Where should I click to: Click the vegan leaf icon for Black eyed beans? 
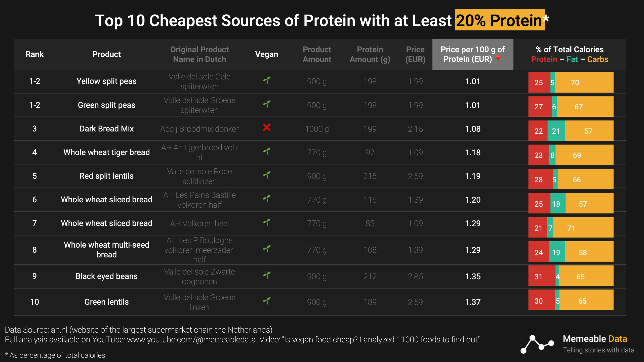pyautogui.click(x=267, y=275)
